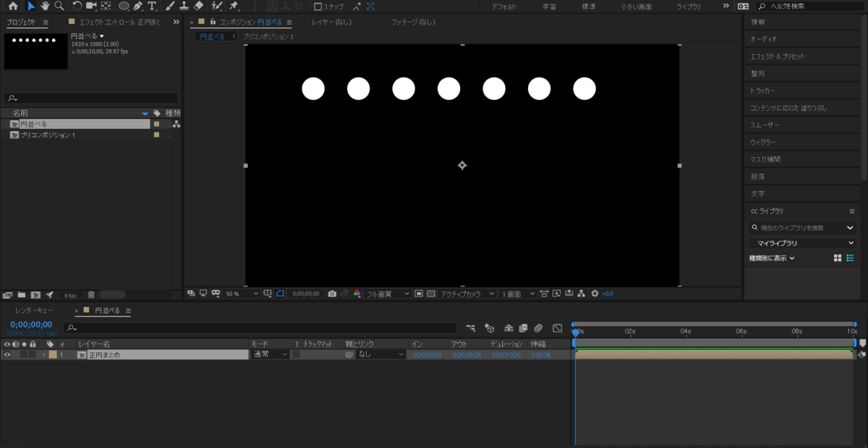Toggle Draft 3D icon in timeline
Image resolution: width=868 pixels, height=448 pixels.
coord(489,328)
